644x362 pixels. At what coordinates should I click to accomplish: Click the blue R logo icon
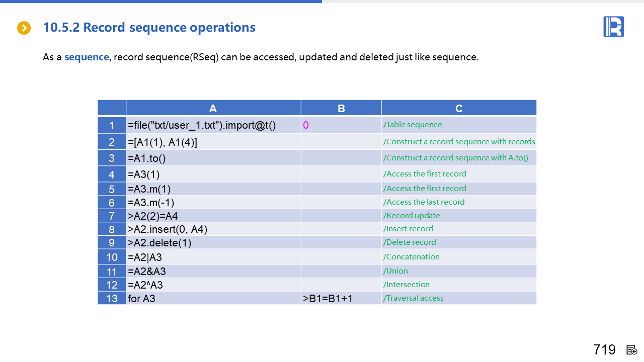click(613, 27)
